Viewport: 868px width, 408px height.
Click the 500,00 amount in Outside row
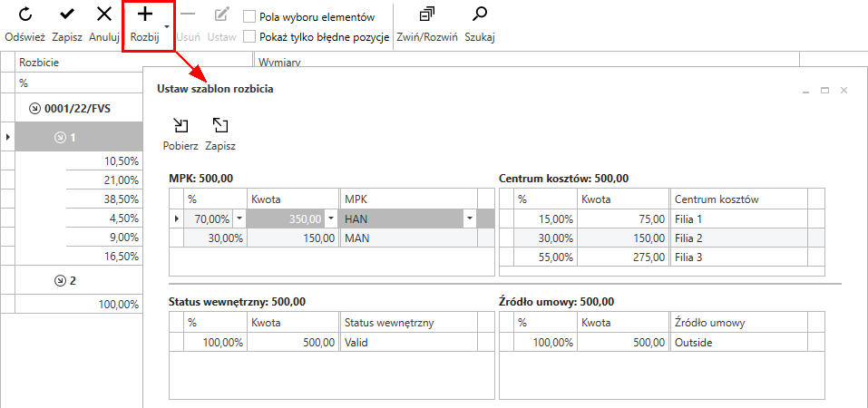pos(623,342)
